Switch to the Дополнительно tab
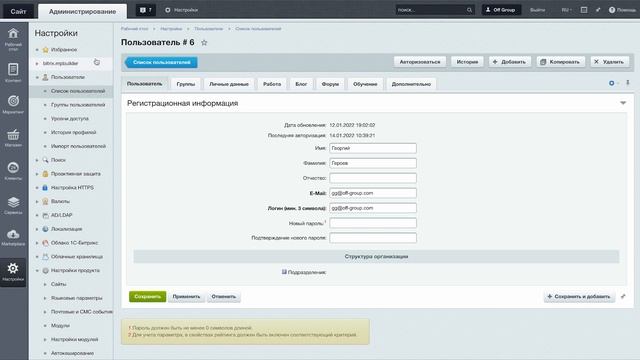Screen dimensions: 640x360 tap(411, 84)
